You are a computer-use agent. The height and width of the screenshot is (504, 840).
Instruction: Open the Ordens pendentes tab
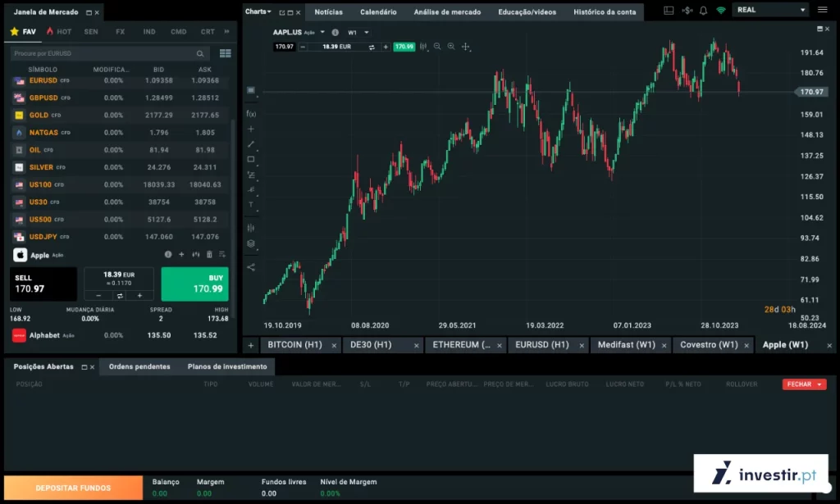[139, 366]
